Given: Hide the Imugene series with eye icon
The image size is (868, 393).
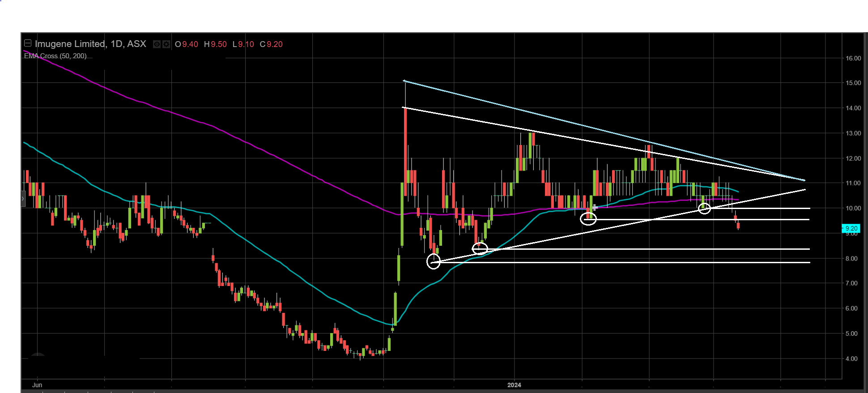Looking at the screenshot, I should tap(157, 44).
